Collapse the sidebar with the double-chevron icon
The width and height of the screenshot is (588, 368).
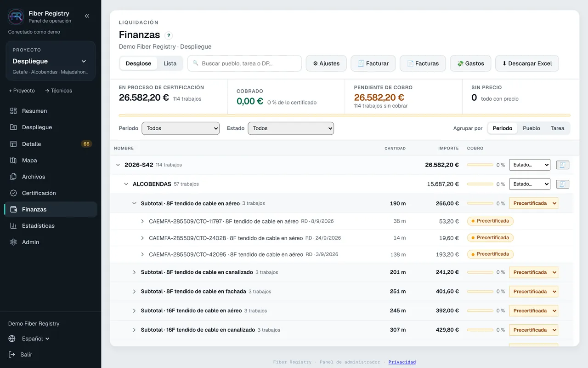[x=87, y=16]
